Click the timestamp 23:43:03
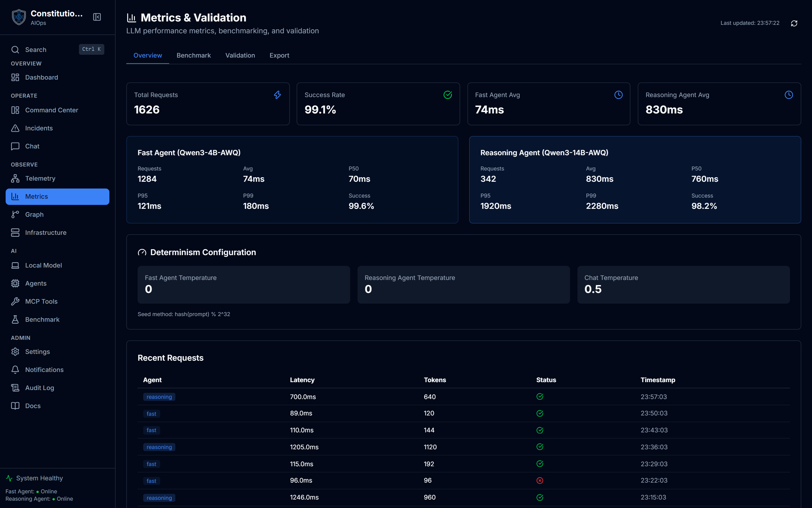This screenshot has height=508, width=812. coord(654,430)
